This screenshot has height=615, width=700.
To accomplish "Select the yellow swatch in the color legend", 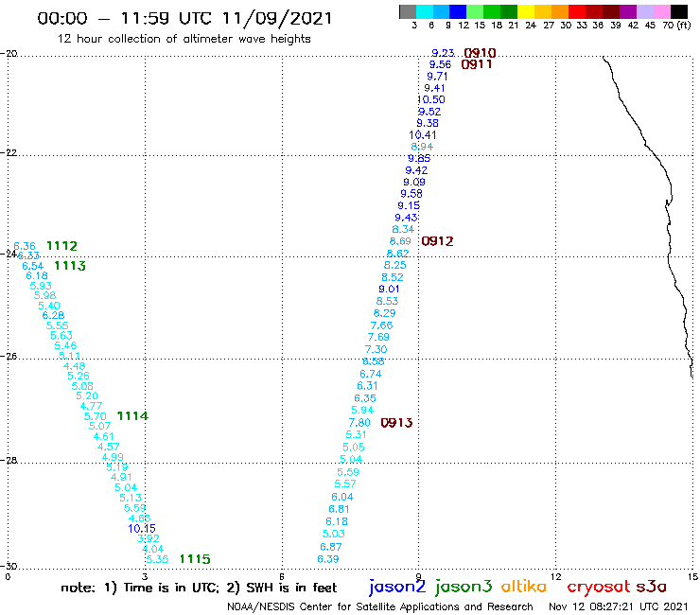I will point(526,11).
